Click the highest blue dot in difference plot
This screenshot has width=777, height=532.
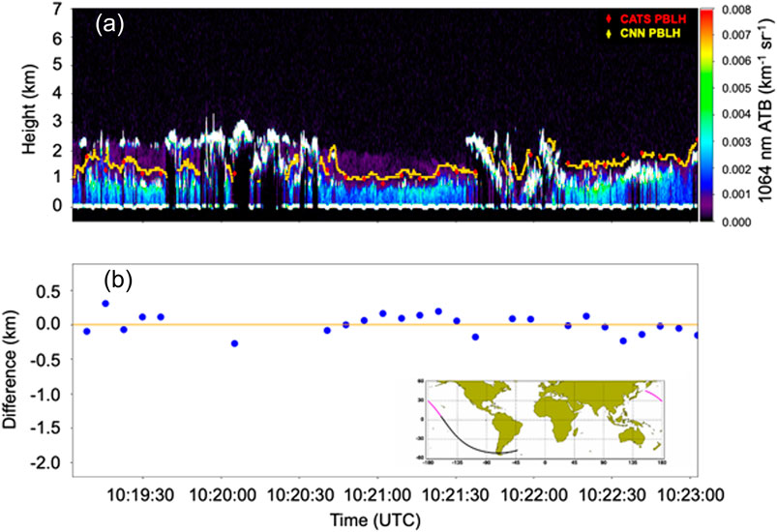coord(105,304)
